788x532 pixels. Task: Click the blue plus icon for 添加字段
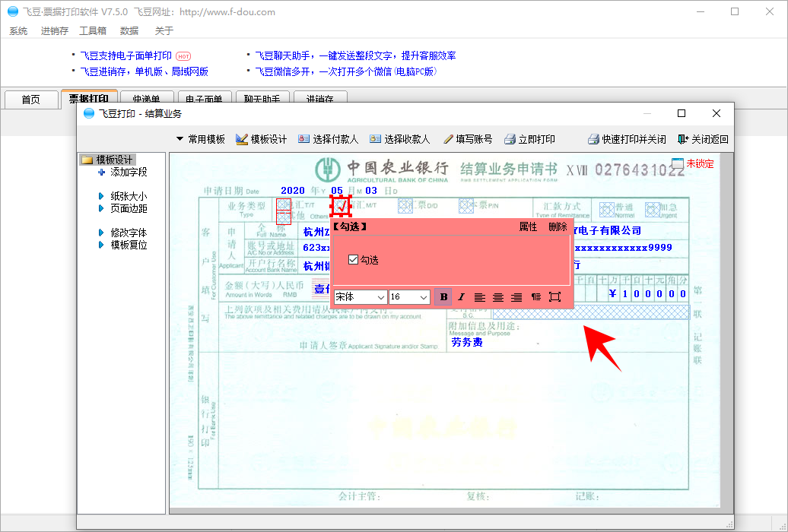click(101, 173)
